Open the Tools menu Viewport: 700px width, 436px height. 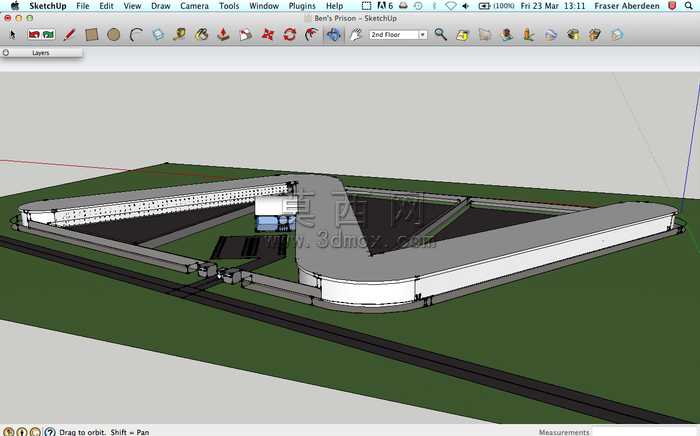point(229,6)
